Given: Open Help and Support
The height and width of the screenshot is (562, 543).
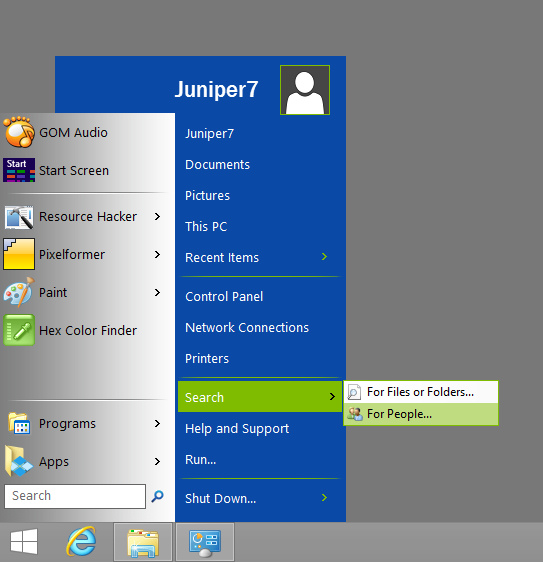Looking at the screenshot, I should [x=237, y=429].
